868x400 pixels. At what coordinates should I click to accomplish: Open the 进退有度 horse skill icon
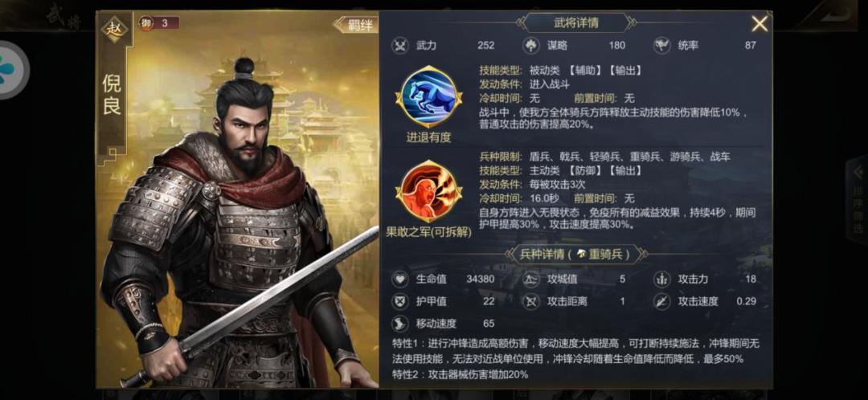point(428,97)
